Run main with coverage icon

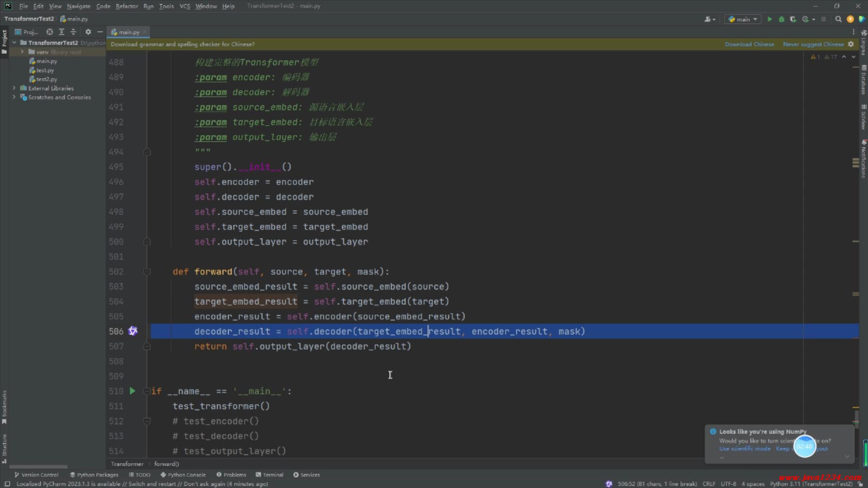click(793, 19)
